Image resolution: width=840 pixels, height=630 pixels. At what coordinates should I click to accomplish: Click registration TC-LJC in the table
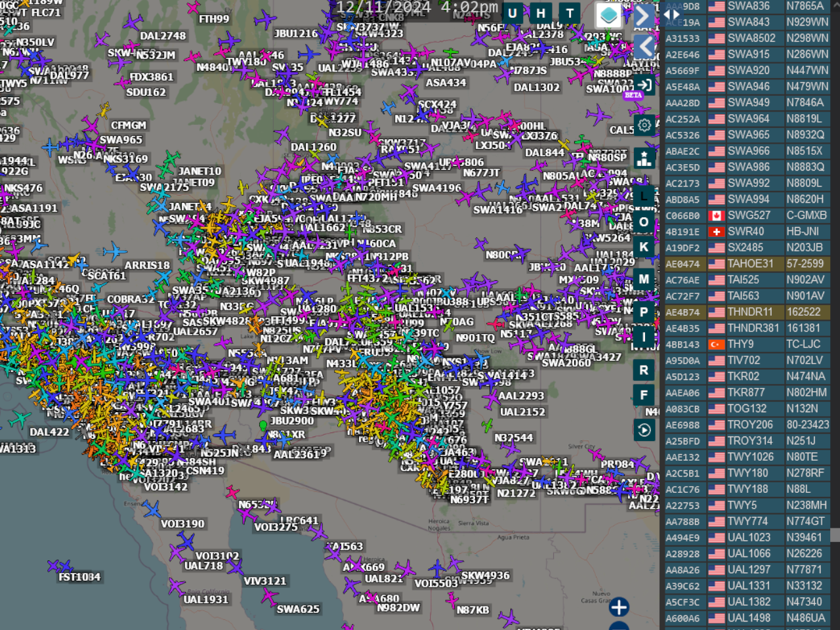[803, 345]
